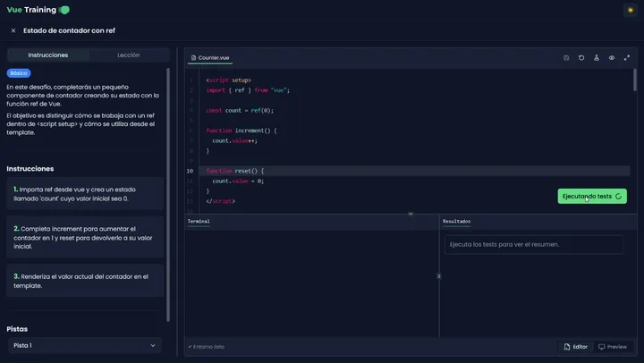Image resolution: width=644 pixels, height=363 pixels.
Task: Toggle the sun light-mode theme button
Action: [631, 10]
